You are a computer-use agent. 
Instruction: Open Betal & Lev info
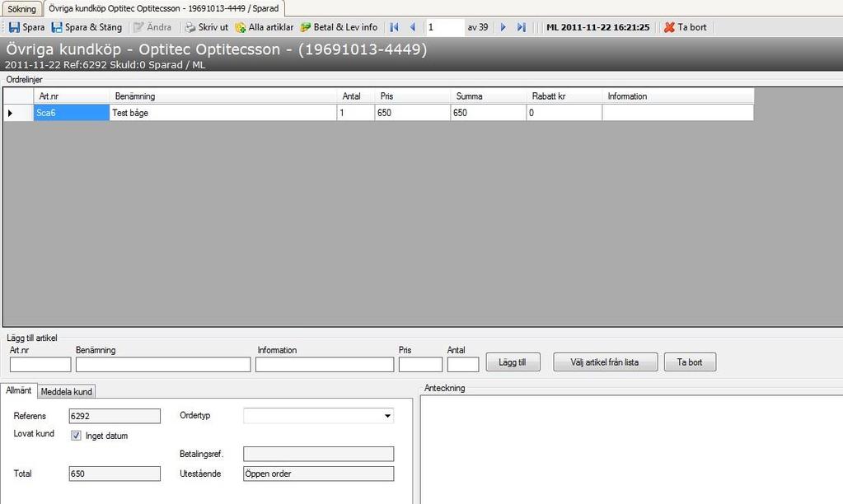pos(340,27)
